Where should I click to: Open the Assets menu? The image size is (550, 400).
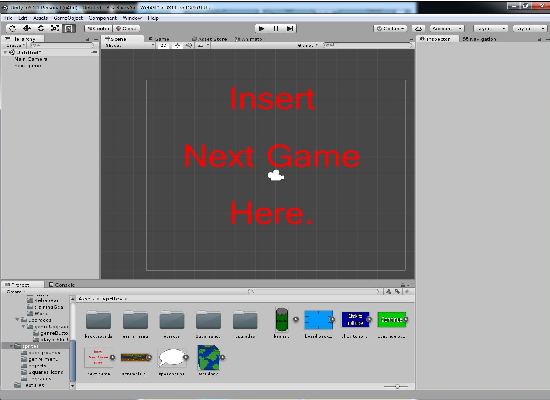pos(40,18)
